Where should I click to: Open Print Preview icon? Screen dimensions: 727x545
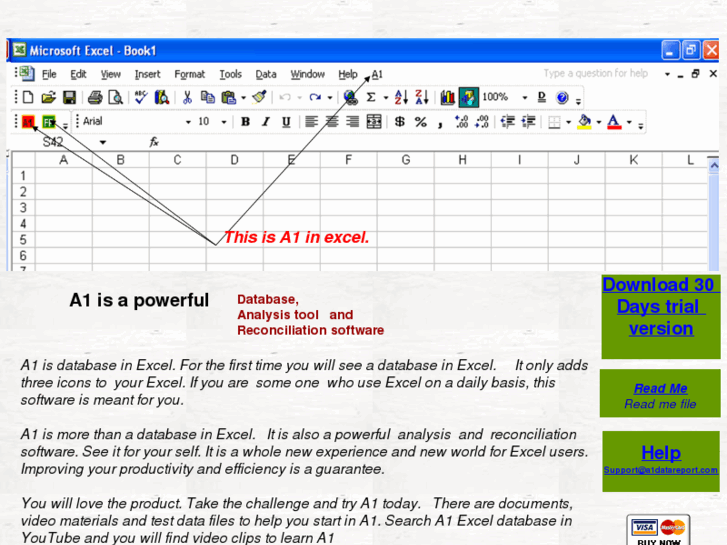click(x=115, y=97)
